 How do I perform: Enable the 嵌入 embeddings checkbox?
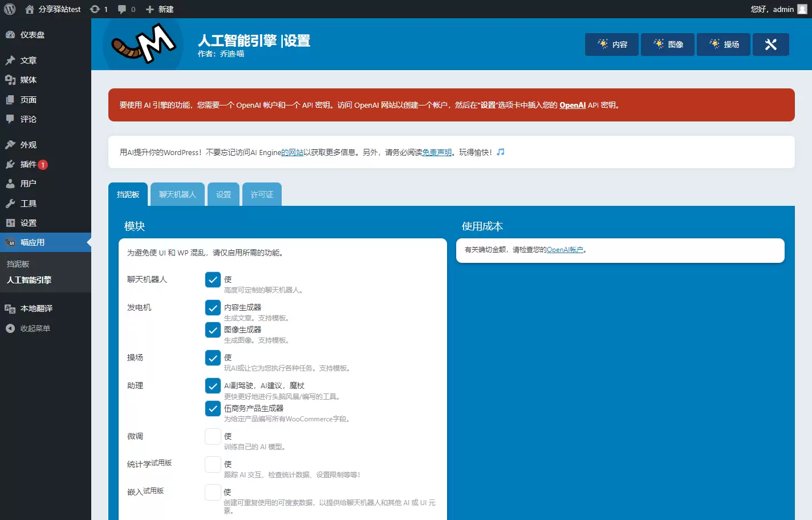click(213, 492)
